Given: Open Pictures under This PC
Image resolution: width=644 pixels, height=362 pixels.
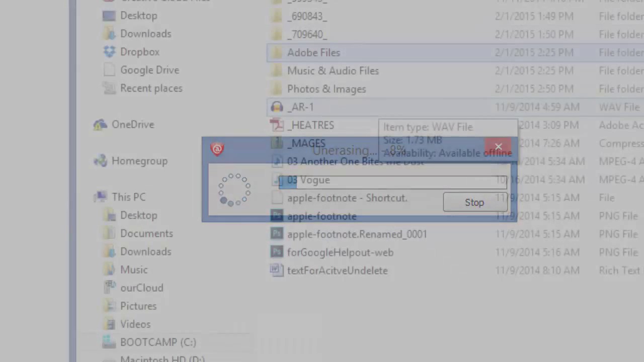Looking at the screenshot, I should pyautogui.click(x=138, y=306).
